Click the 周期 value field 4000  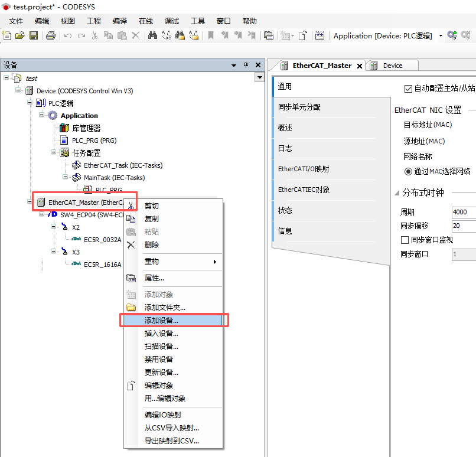[x=464, y=212]
